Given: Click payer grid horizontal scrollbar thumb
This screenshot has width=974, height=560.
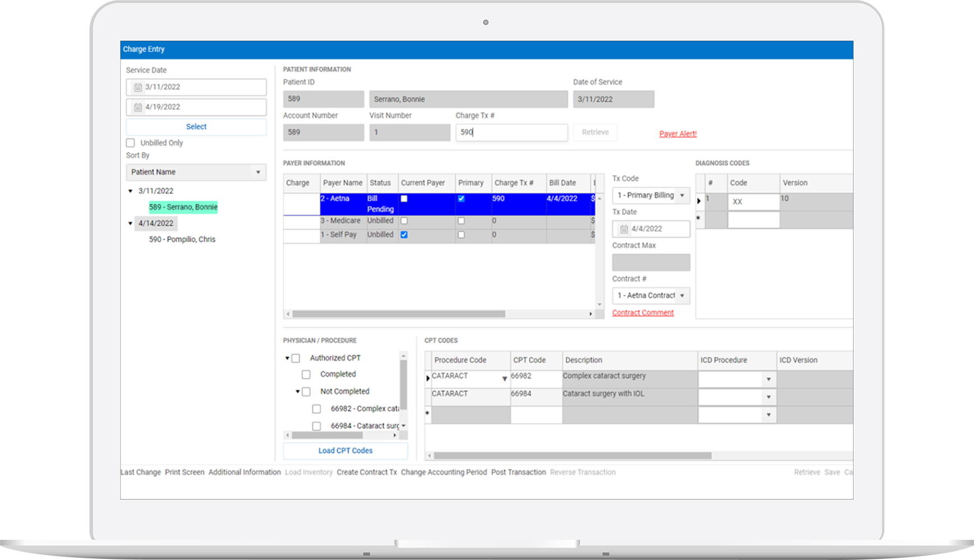Looking at the screenshot, I should (x=398, y=314).
